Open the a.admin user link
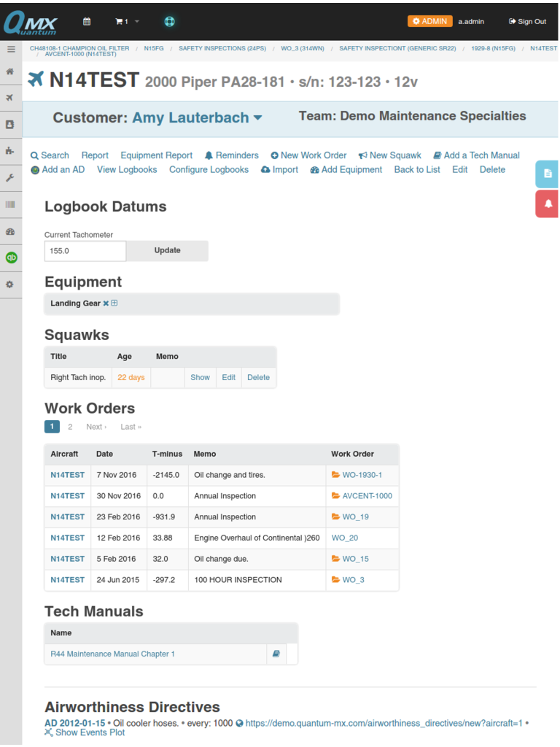560x747 pixels. pos(471,21)
